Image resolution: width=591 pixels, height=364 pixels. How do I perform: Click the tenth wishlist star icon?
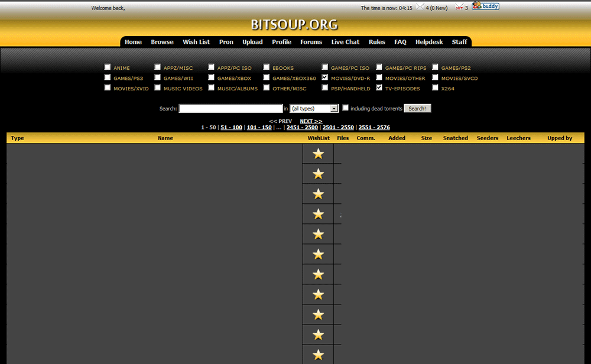(318, 334)
